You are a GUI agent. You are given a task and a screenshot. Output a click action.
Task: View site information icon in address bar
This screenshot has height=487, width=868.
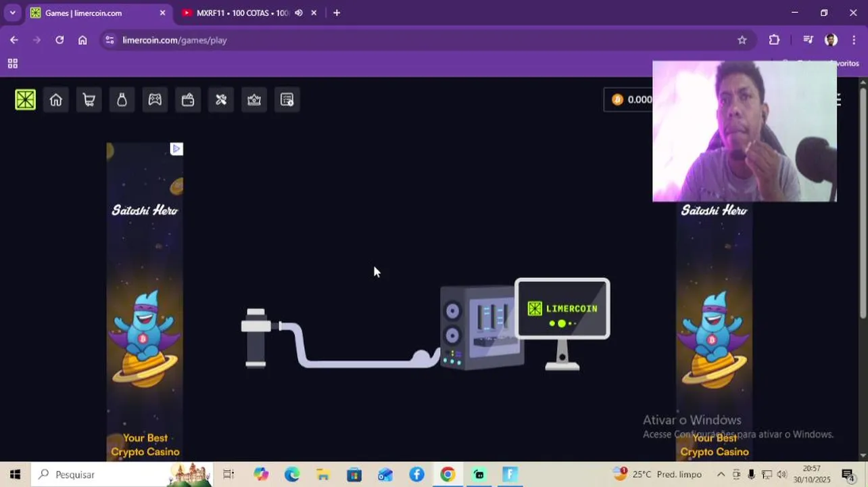click(110, 40)
